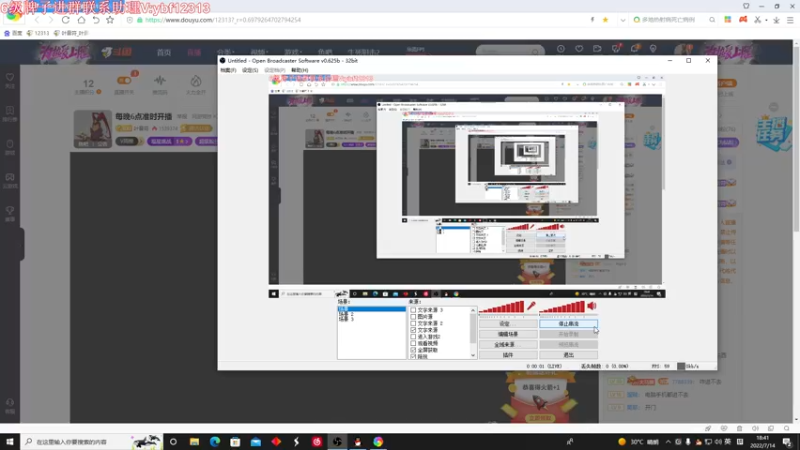This screenshot has width=800, height=450.
Task: Open NetEase music red icon in taskbar
Action: (x=317, y=441)
